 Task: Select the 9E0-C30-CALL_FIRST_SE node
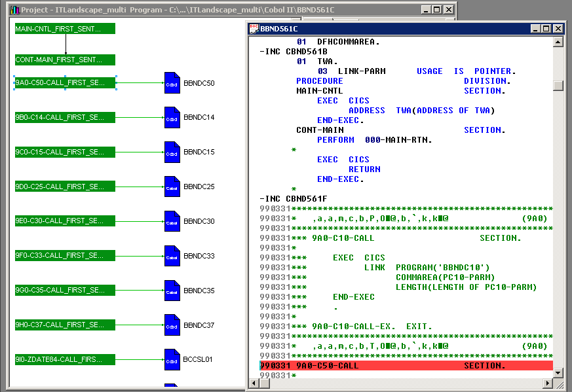click(65, 221)
